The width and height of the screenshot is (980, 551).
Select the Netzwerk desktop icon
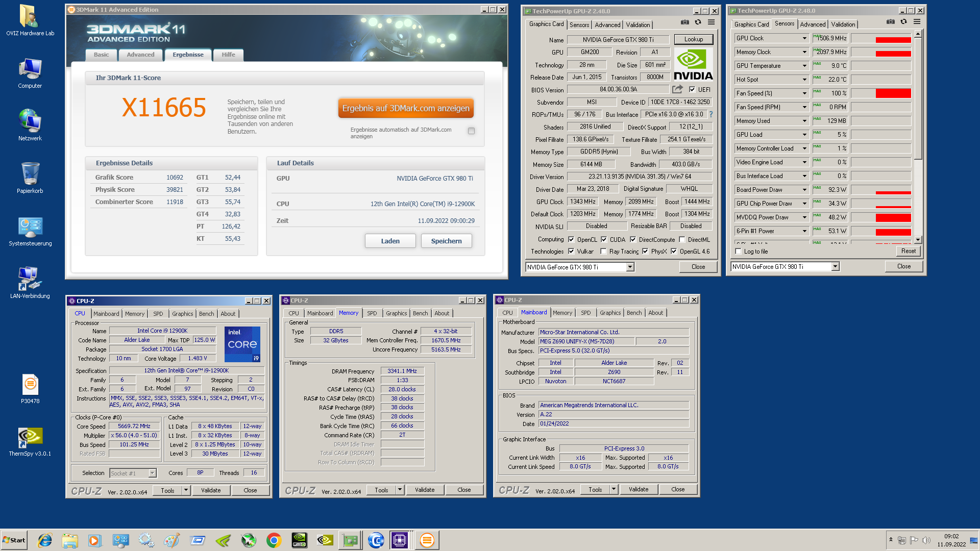pos(30,126)
